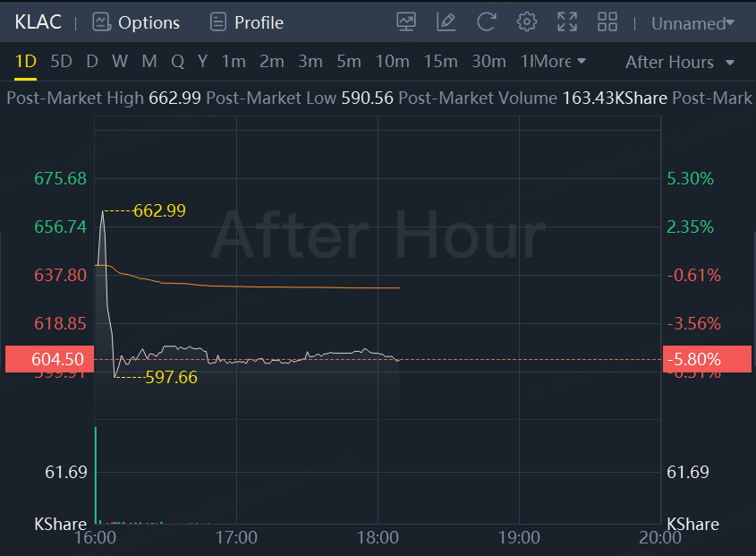Click the Profile document icon

pyautogui.click(x=217, y=22)
